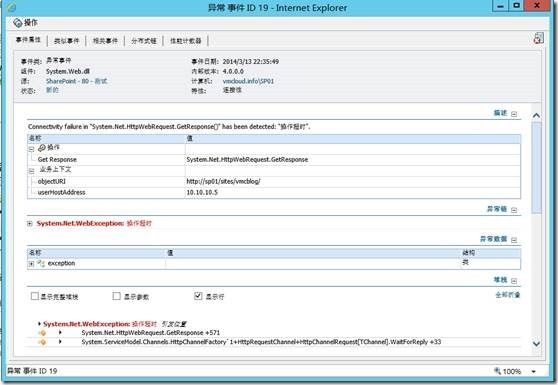Click the 操作 menu icon
Viewport: 558px width, 385px height.
tap(17, 23)
